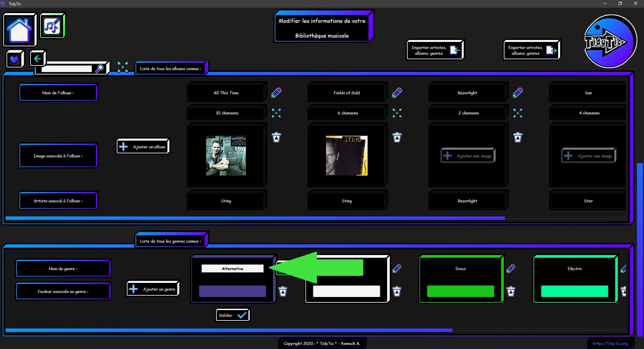Expand the Razorlight album songs list
Image resolution: width=644 pixels, height=349 pixels.
pyautogui.click(x=518, y=113)
